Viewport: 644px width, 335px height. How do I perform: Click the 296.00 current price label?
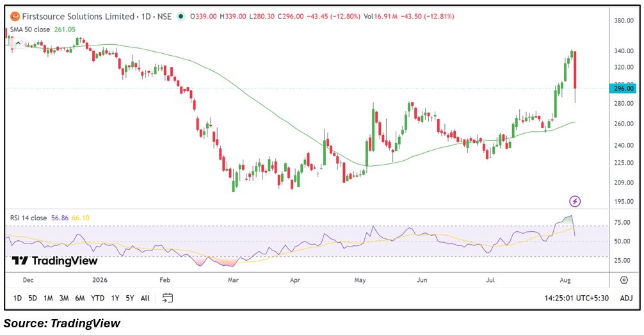624,88
